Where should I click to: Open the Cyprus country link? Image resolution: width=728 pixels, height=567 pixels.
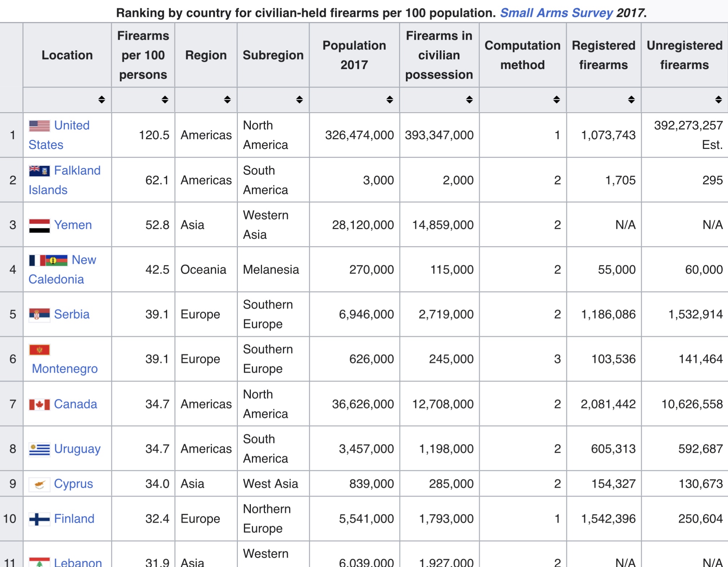[73, 484]
